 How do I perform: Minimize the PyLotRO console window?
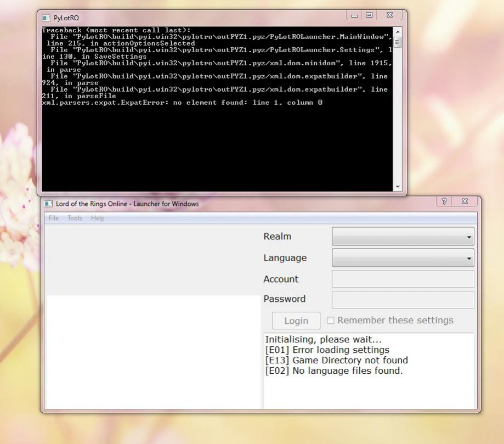click(x=355, y=16)
